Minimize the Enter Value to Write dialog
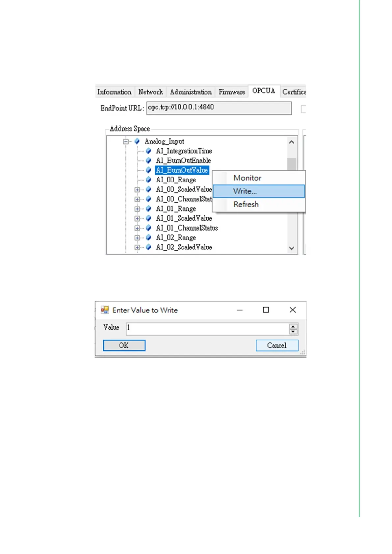 pyautogui.click(x=240, y=310)
